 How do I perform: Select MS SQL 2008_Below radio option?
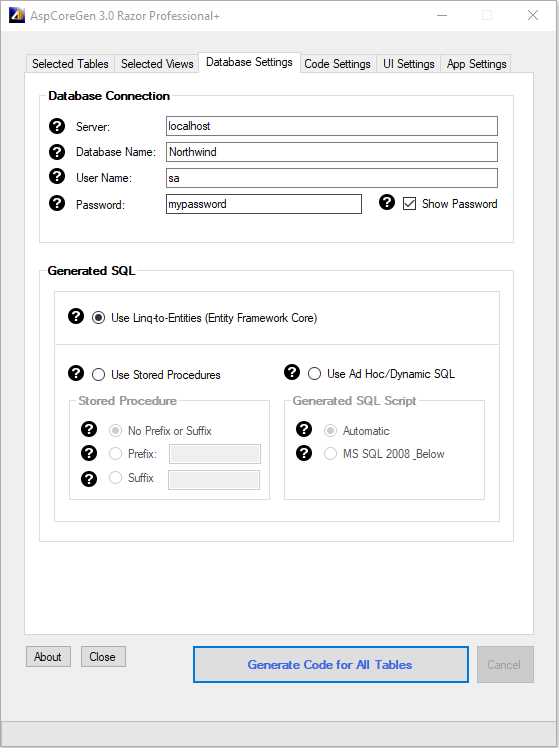pos(331,453)
